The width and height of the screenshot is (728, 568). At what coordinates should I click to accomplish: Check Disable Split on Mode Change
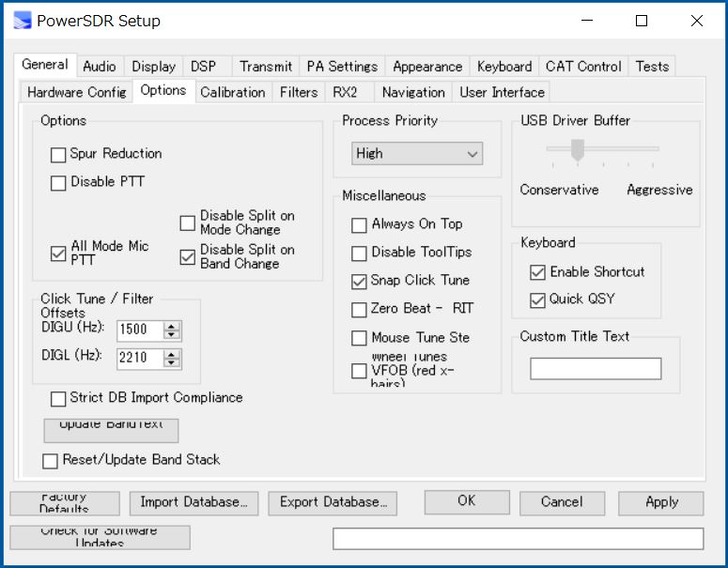188,223
